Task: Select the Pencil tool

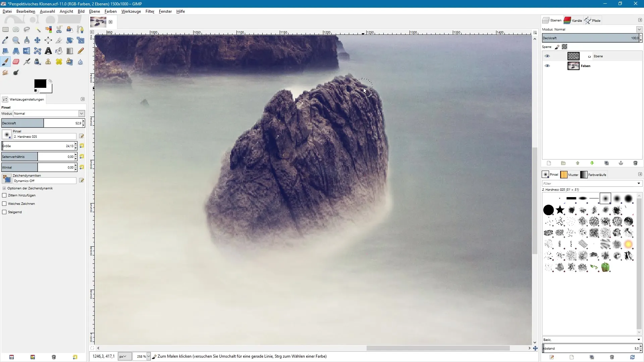Action: pos(80,51)
